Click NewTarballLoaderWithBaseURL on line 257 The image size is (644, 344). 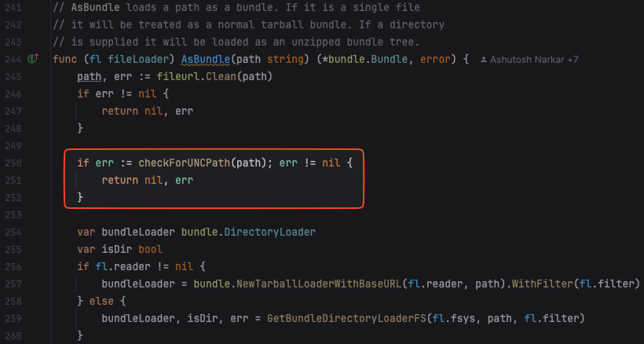(x=319, y=284)
